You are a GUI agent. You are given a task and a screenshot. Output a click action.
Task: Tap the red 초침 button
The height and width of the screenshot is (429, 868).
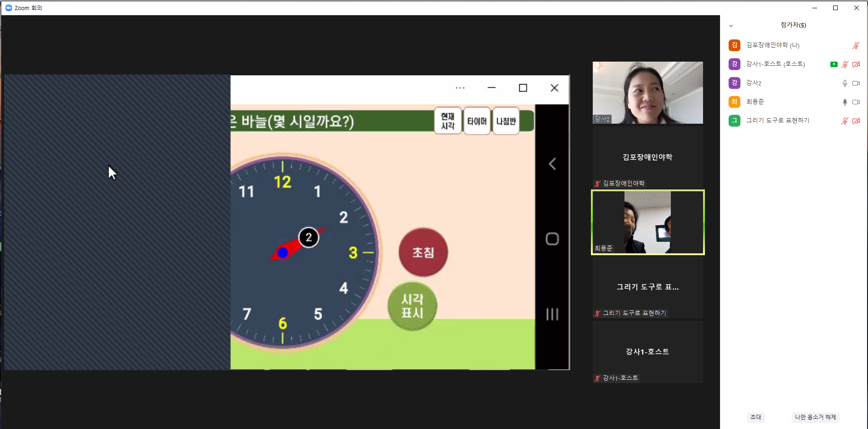(x=423, y=252)
